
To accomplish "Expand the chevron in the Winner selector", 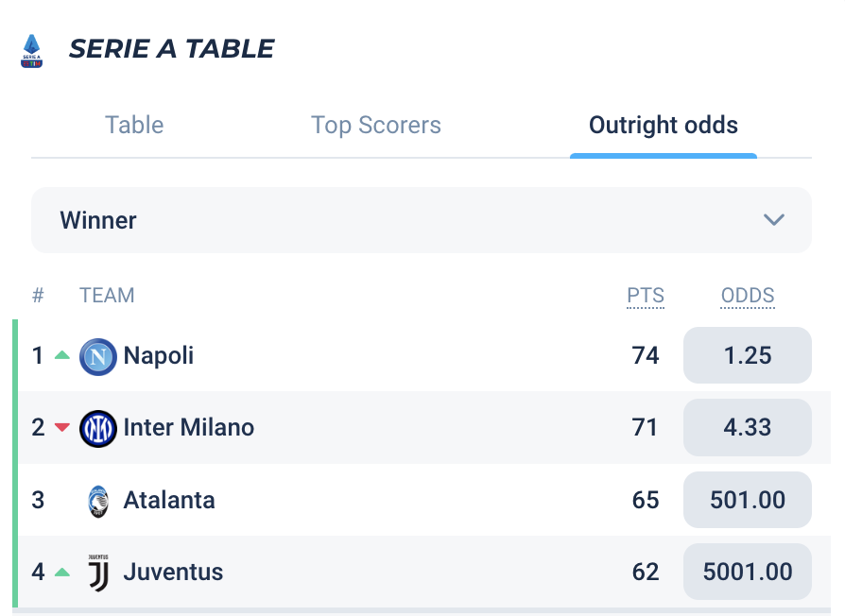I will click(x=774, y=220).
